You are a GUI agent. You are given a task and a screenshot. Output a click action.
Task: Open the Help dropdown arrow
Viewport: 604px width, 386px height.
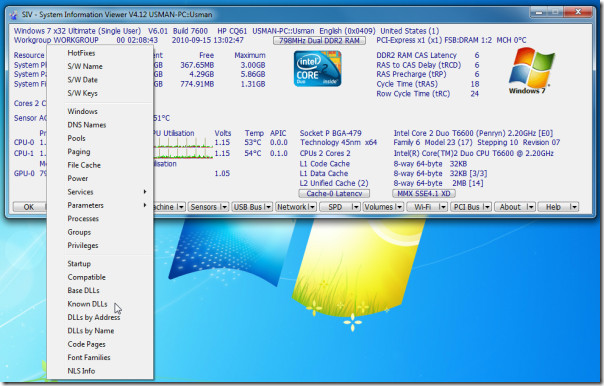click(574, 207)
